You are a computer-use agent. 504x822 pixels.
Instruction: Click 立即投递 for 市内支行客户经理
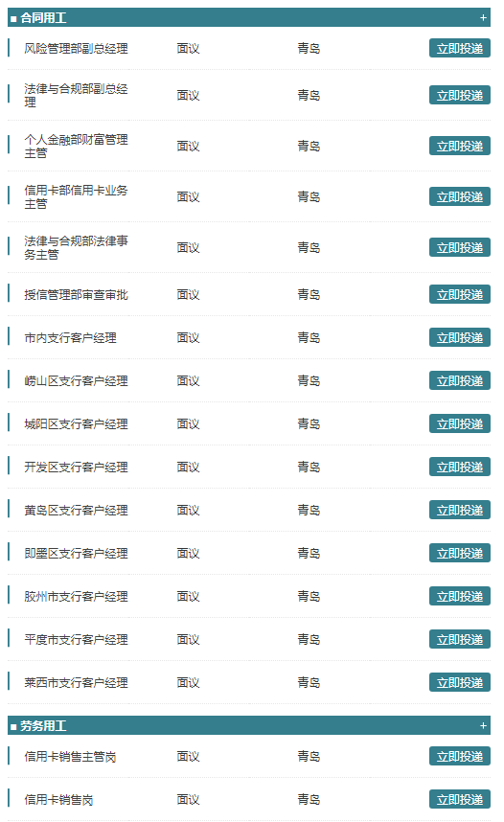(x=459, y=337)
